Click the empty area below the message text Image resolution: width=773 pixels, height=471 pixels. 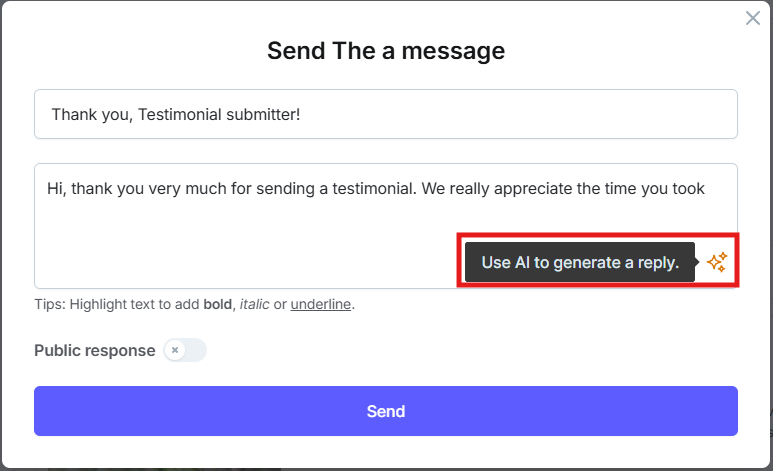[246, 247]
